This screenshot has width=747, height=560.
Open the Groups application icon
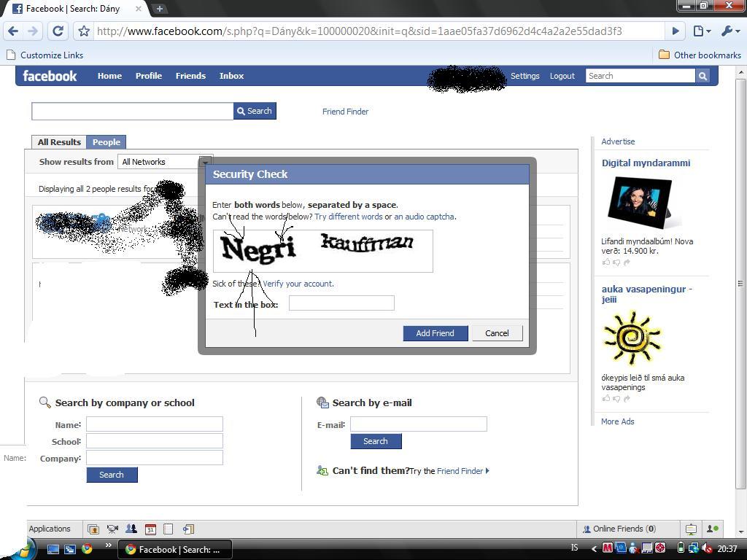pyautogui.click(x=131, y=529)
